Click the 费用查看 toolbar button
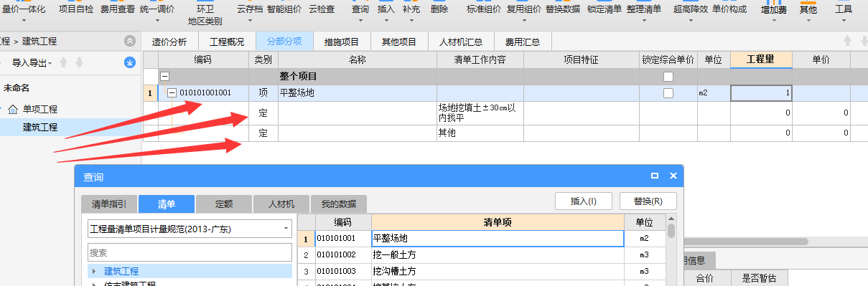Screen dimensions: 868x286 117,9
